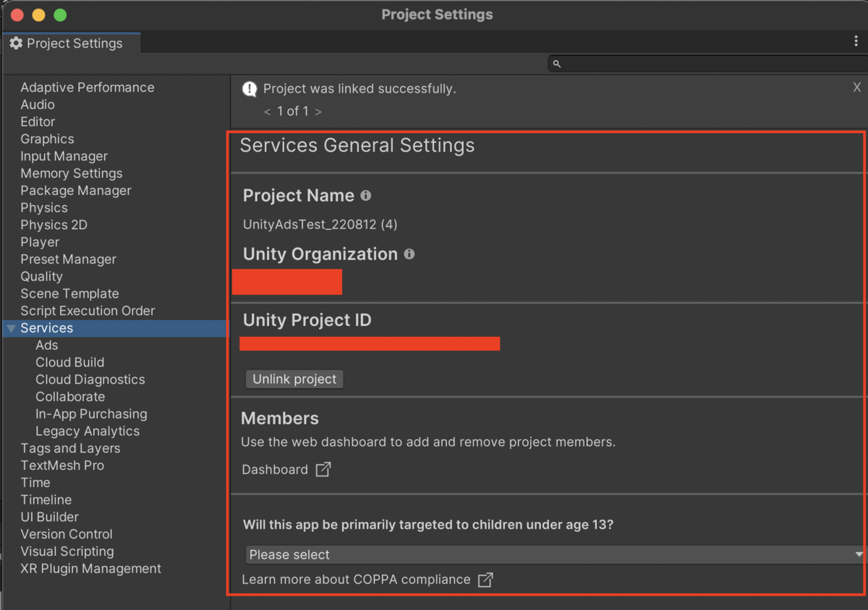Viewport: 868px width, 610px height.
Task: Go to previous notification arrow
Action: point(268,111)
